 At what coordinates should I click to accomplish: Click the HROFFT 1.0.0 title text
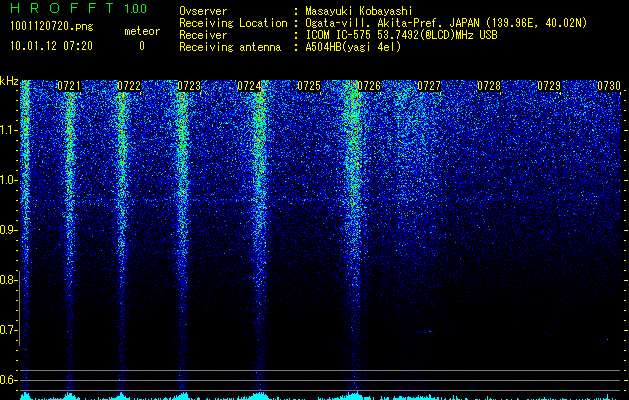click(x=78, y=8)
